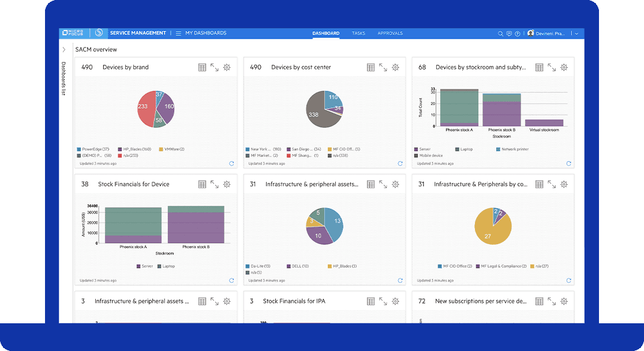Expand the 'Infrastructure & peripheral assets...' pie widget
This screenshot has height=351, width=644.
[x=383, y=185]
